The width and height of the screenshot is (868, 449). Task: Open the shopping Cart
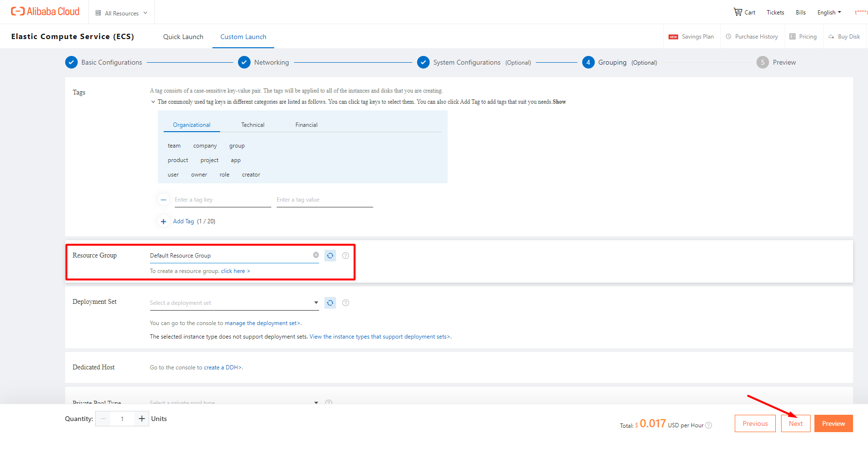(744, 12)
